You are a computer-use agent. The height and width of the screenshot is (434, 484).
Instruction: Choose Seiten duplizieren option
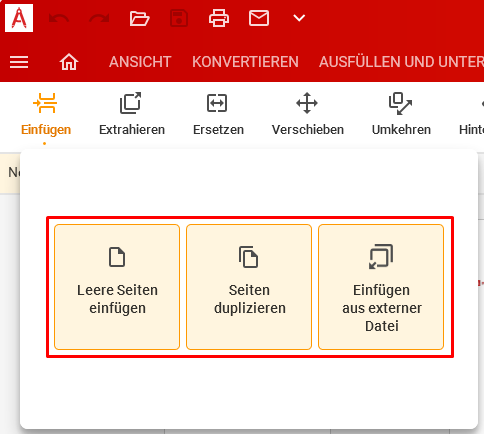pos(249,287)
